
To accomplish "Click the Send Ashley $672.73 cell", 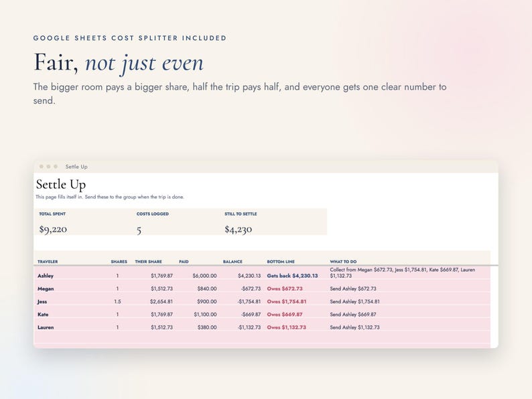I will 353,289.
